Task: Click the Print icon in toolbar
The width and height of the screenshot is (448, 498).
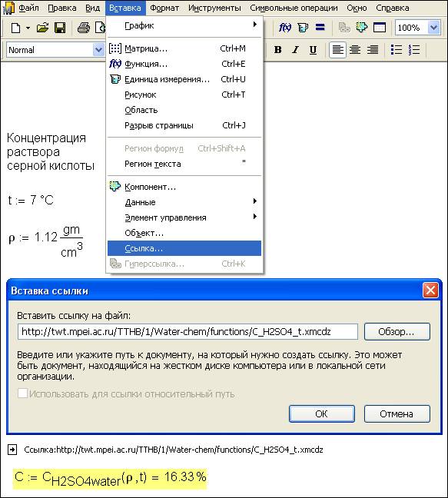Action: coord(84,28)
